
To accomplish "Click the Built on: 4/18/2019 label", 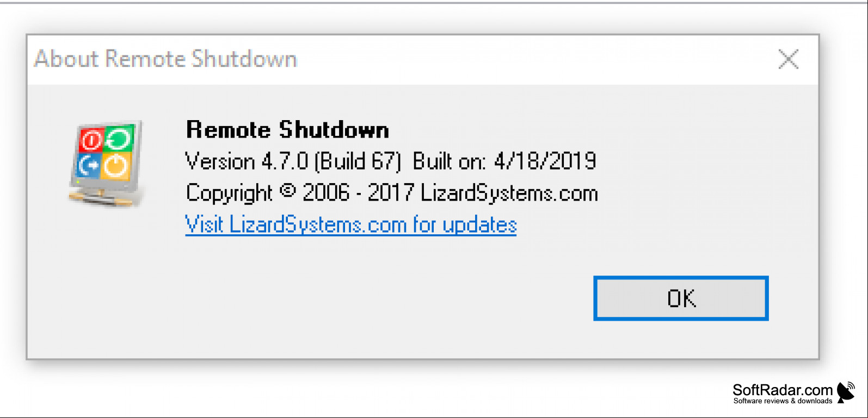I will (504, 161).
